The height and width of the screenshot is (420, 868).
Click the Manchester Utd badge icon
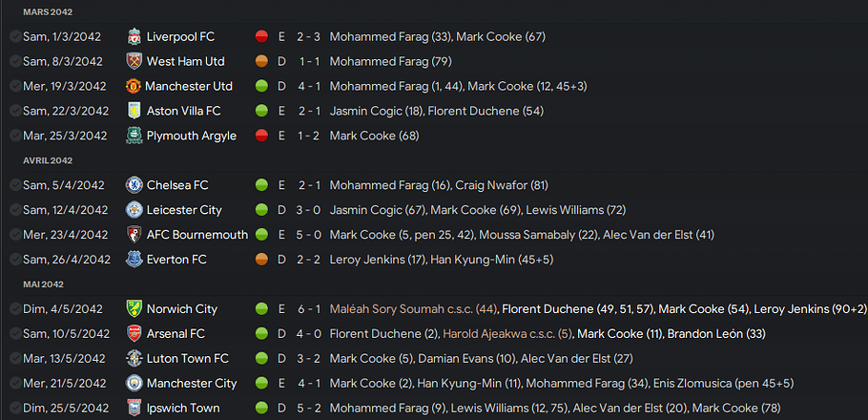tap(133, 86)
